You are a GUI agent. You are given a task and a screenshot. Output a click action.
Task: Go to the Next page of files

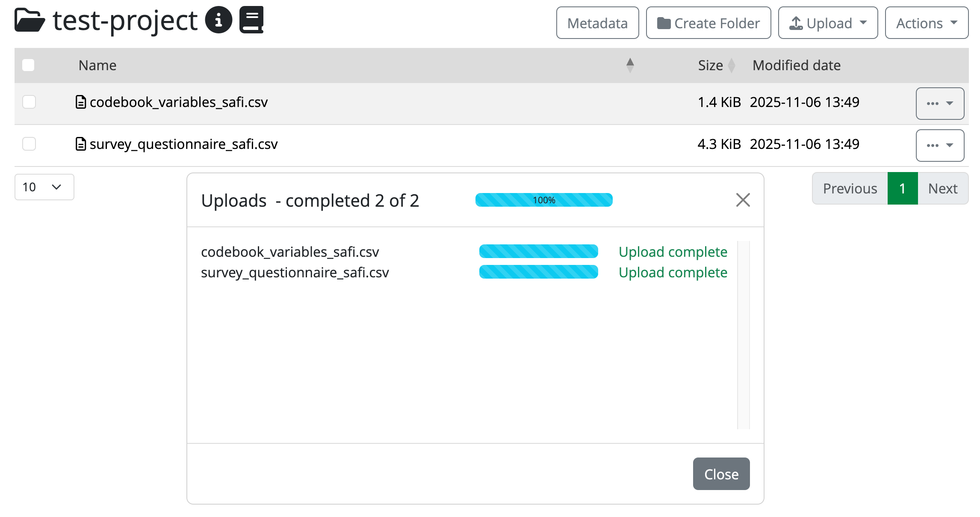pyautogui.click(x=942, y=188)
